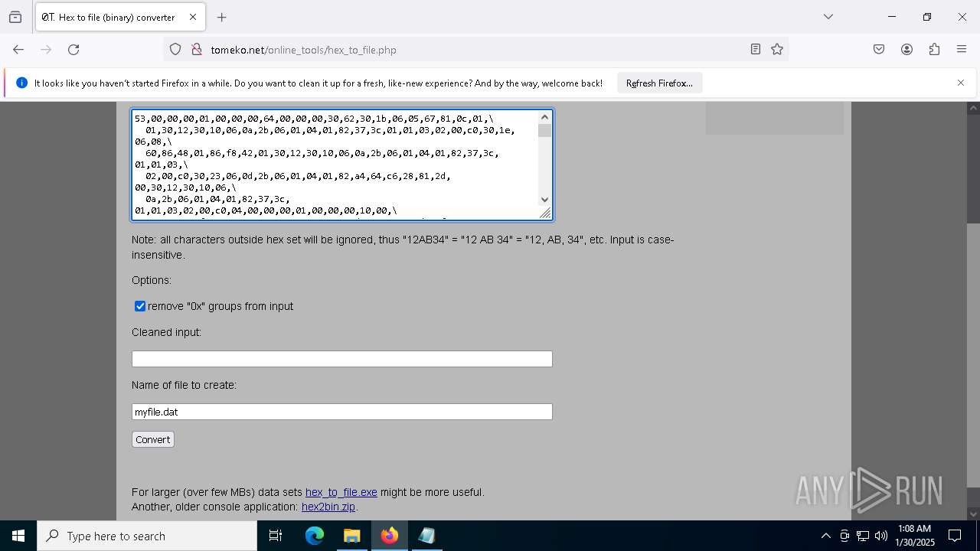Click the Refresh Firefox button
Viewport: 980px width, 551px height.
pos(659,83)
